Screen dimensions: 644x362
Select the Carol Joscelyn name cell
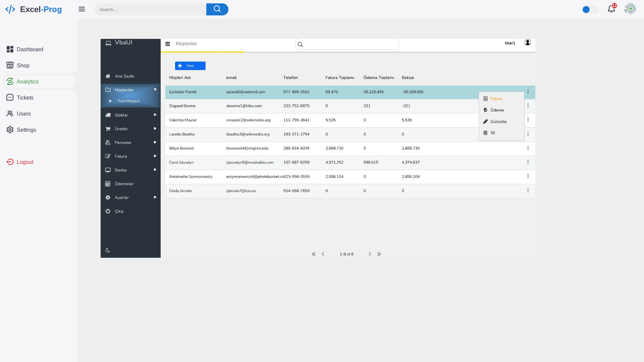point(181,162)
